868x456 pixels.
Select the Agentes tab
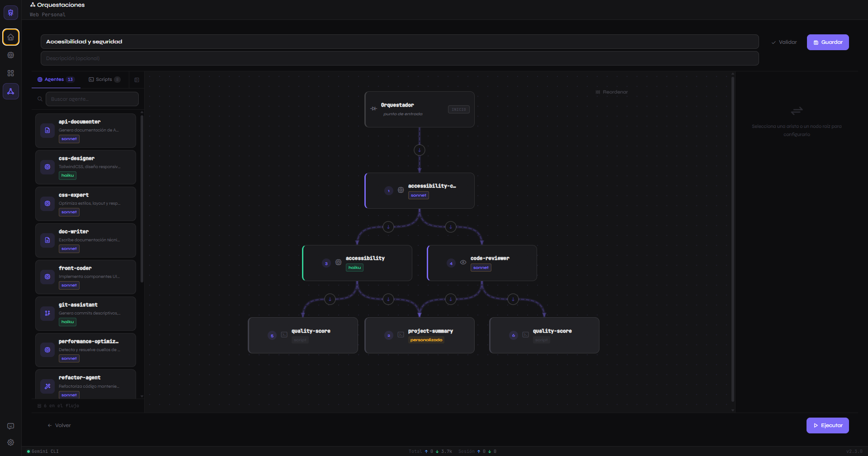tap(56, 80)
